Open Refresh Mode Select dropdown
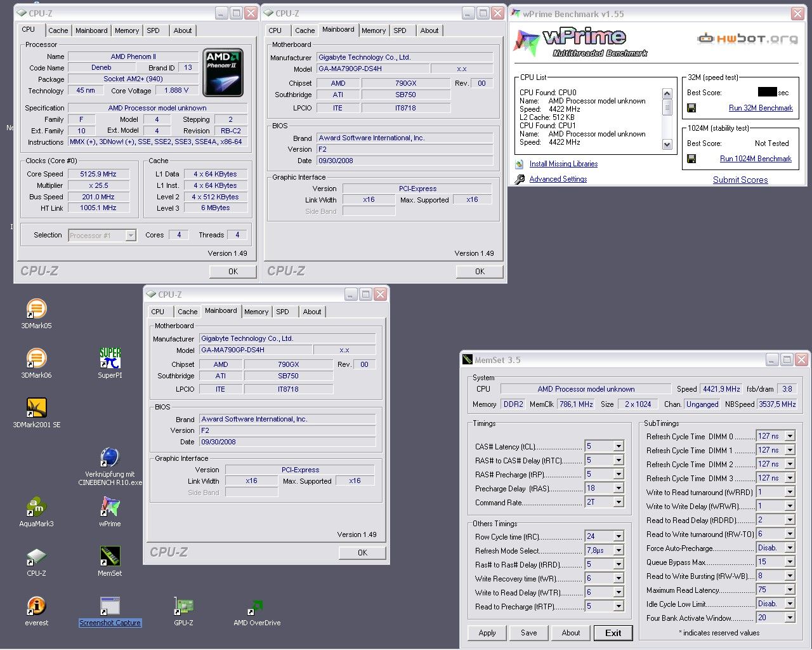This screenshot has width=812, height=650. pos(619,550)
